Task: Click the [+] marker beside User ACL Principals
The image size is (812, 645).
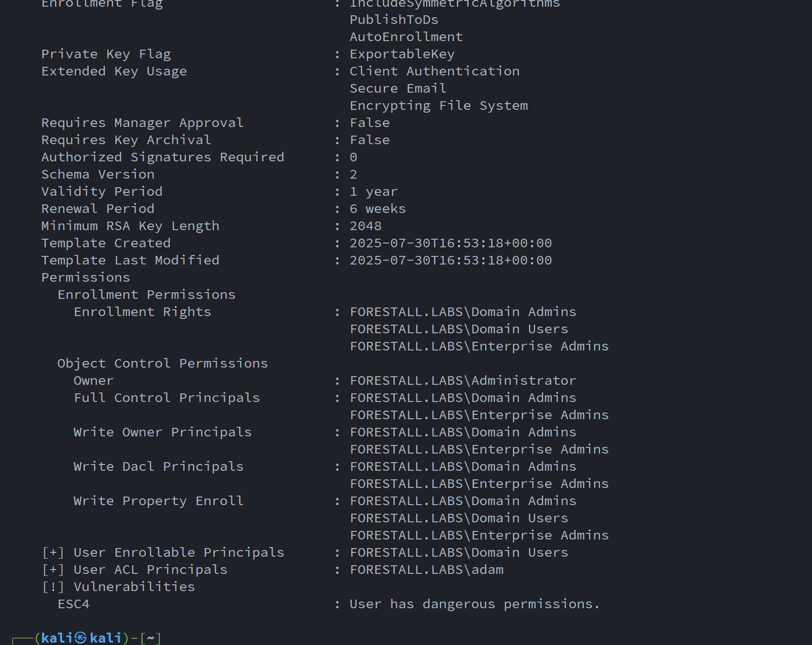Action: tap(53, 570)
